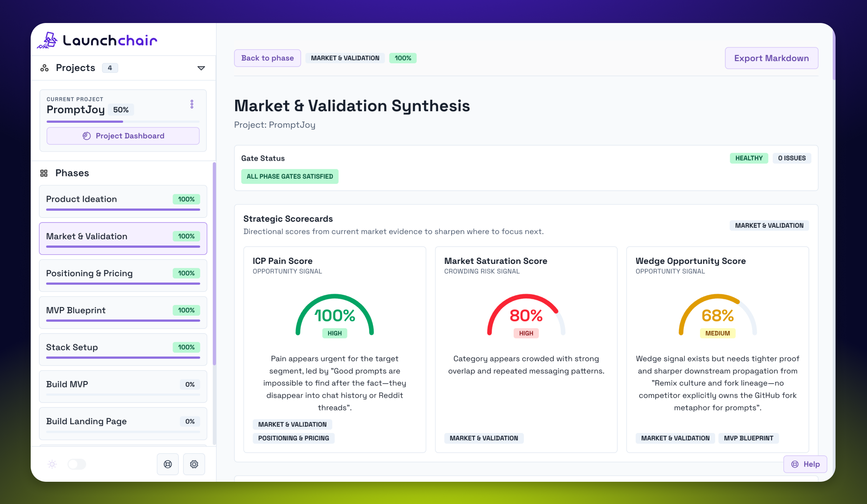Click the Help button at bottom right
The height and width of the screenshot is (504, 867).
coord(805,464)
